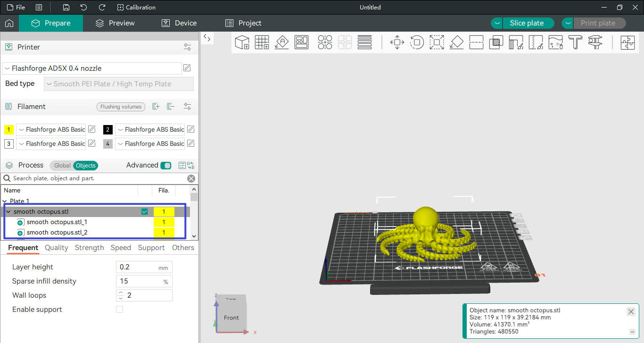Select the Color painting tool
The width and height of the screenshot is (644, 343).
coord(556,42)
